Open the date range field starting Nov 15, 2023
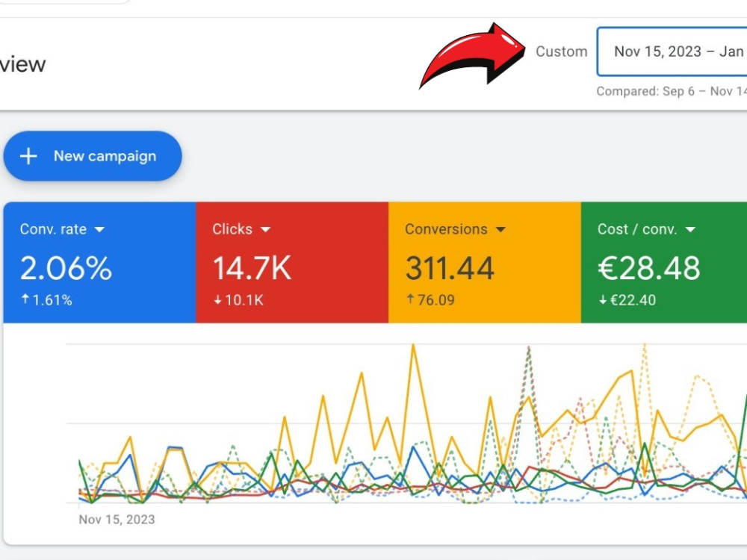747x560 pixels. [672, 52]
